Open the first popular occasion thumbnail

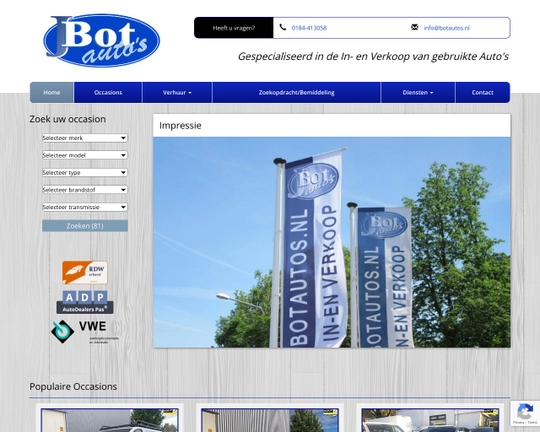[x=110, y=420]
